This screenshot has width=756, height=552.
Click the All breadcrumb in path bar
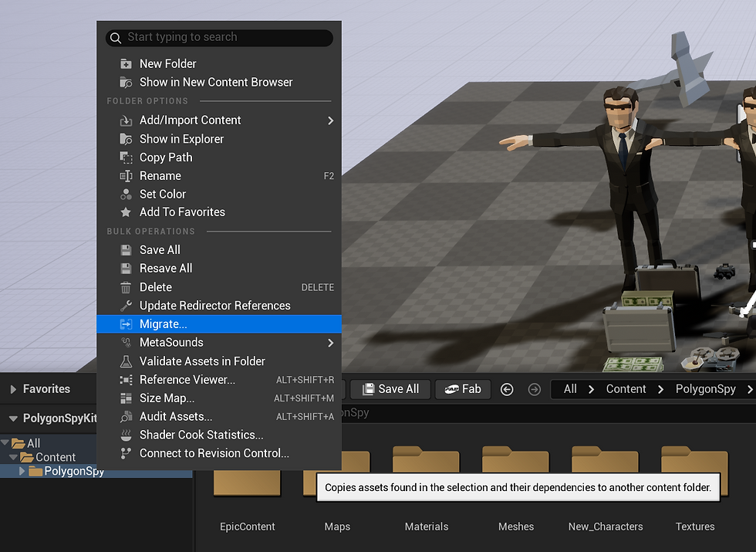(570, 389)
